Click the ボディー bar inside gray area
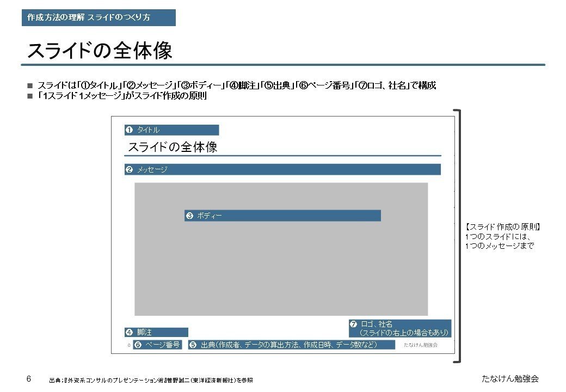566x392 pixels. pos(283,215)
